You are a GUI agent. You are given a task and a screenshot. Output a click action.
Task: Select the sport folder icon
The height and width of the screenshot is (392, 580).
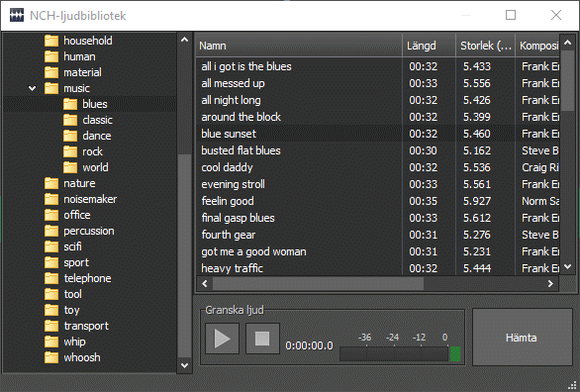coord(51,262)
